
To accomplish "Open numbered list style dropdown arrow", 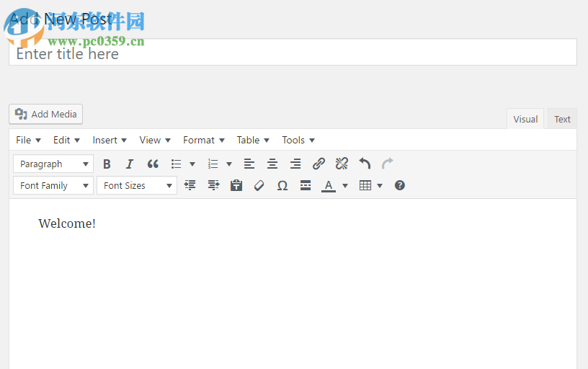I will coord(229,164).
